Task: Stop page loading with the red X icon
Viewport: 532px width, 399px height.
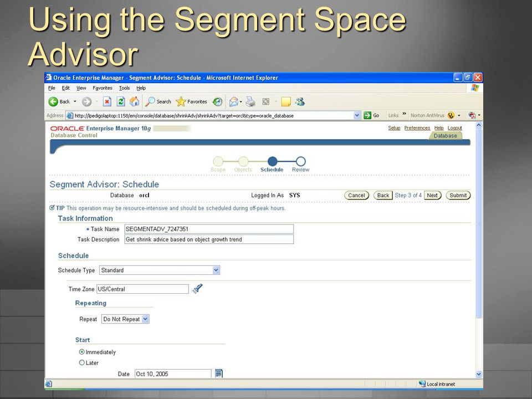Action: 107,101
